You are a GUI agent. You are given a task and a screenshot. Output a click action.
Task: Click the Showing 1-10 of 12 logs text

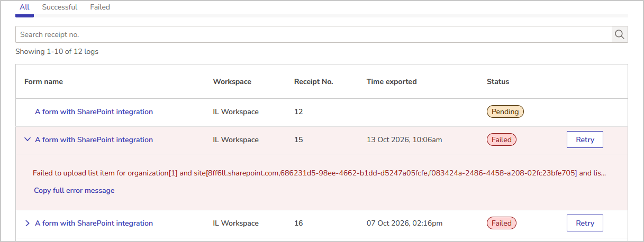pos(57,52)
